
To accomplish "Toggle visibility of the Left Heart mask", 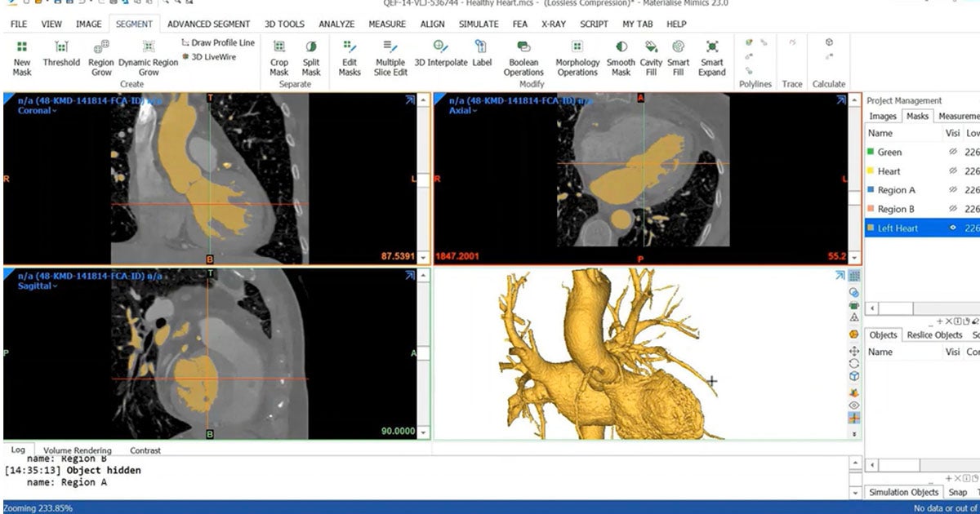I will coord(952,228).
